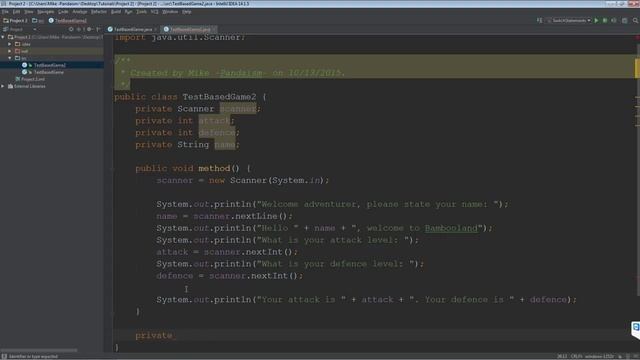Click the Debug button in toolbar
This screenshot has width=640, height=360.
tap(605, 20)
